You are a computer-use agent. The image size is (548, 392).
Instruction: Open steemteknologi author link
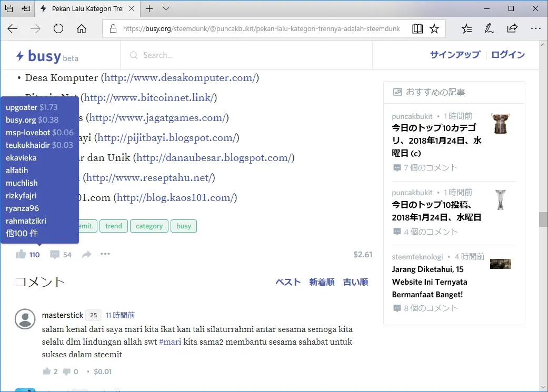417,257
